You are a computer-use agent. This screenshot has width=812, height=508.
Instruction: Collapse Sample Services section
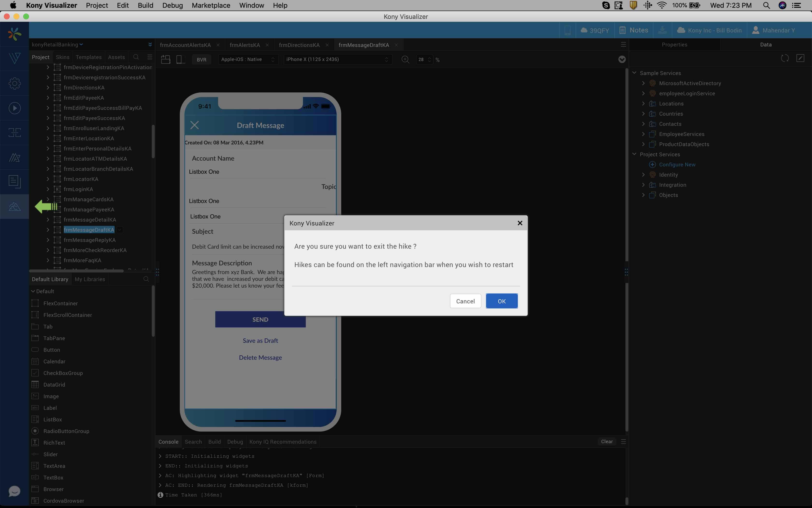point(634,73)
